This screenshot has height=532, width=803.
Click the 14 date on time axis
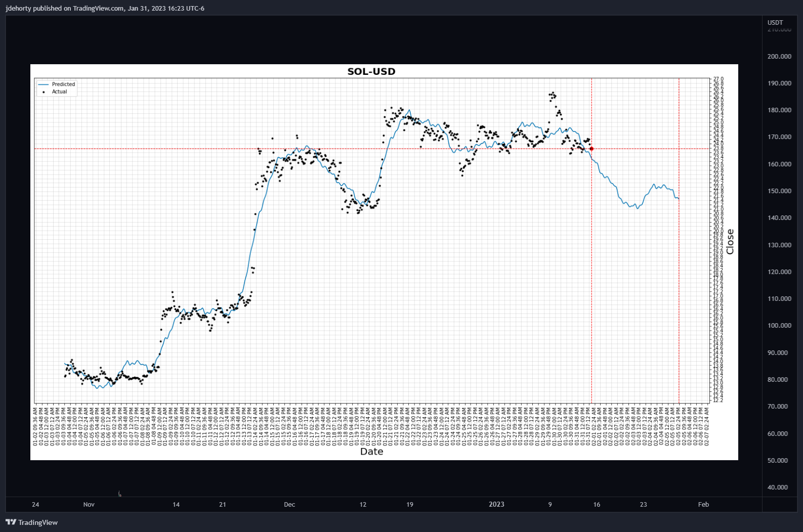click(176, 504)
